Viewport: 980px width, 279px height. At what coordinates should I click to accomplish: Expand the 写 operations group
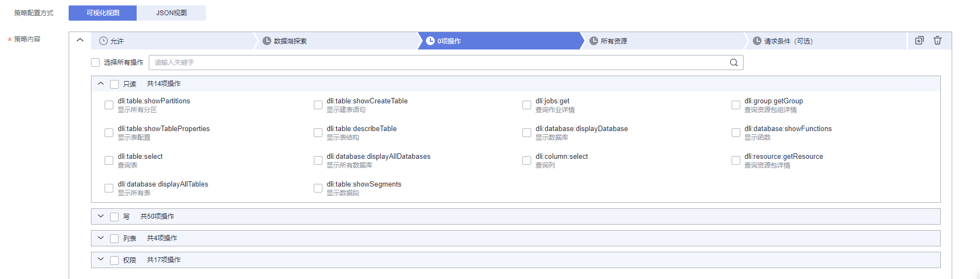(101, 216)
